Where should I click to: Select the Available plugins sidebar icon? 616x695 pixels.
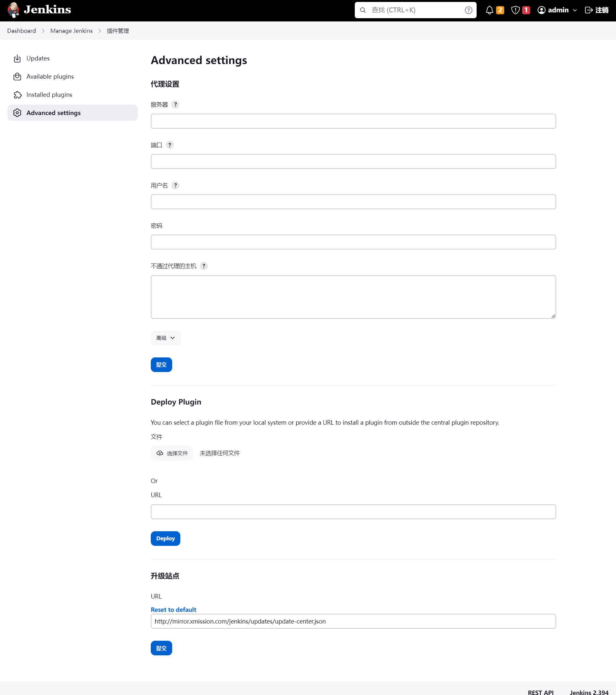17,76
